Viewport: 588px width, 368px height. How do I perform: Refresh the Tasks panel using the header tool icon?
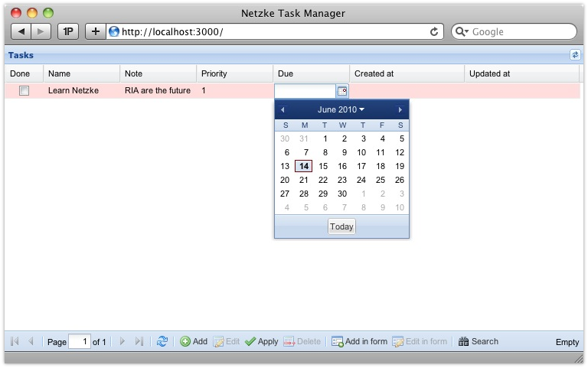click(x=575, y=55)
